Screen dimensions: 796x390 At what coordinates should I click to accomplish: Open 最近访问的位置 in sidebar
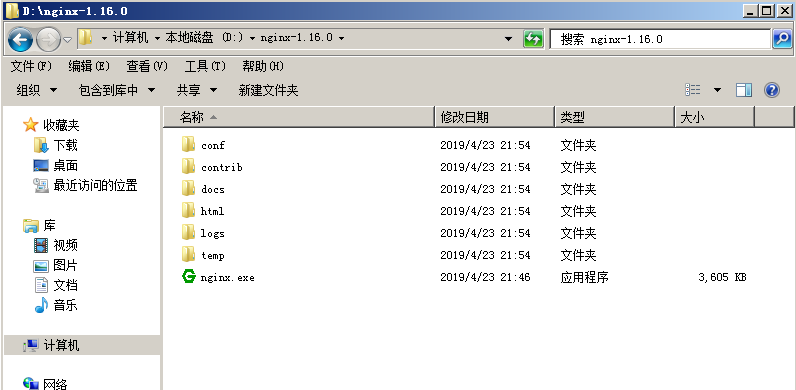(x=86, y=185)
